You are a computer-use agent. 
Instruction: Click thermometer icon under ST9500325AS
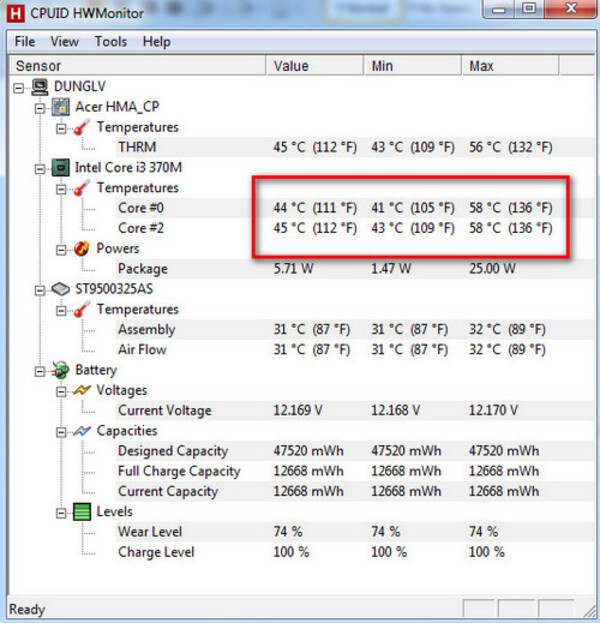coord(82,310)
